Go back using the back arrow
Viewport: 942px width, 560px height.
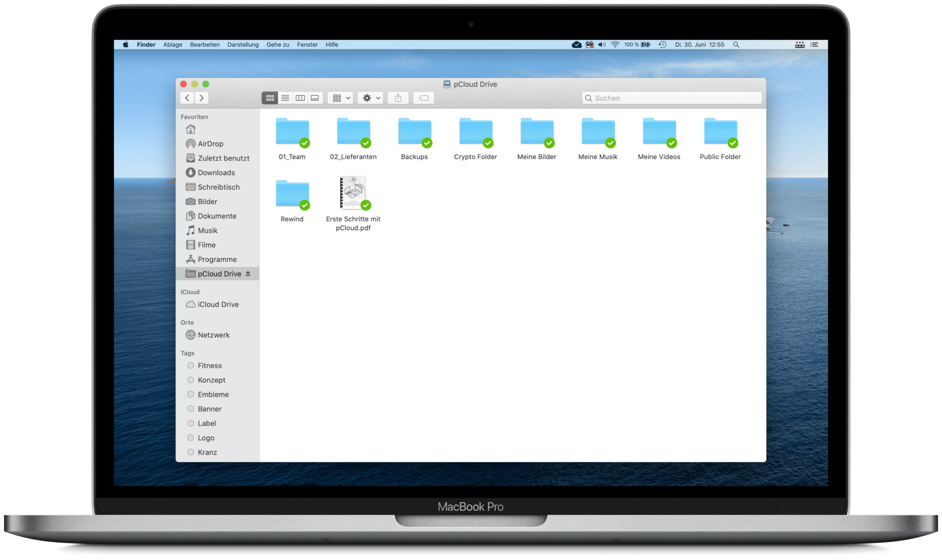(187, 98)
